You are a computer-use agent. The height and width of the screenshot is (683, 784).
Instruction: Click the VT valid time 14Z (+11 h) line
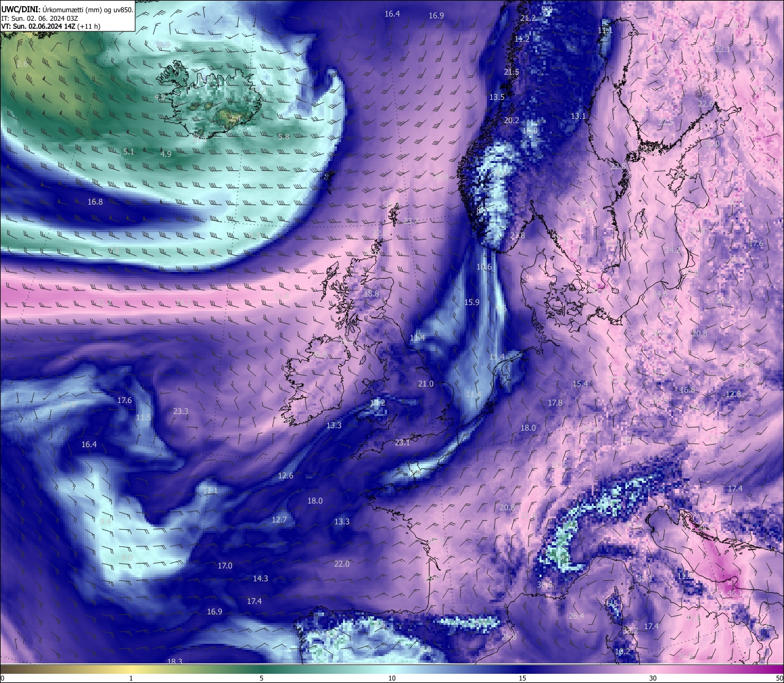[51, 26]
